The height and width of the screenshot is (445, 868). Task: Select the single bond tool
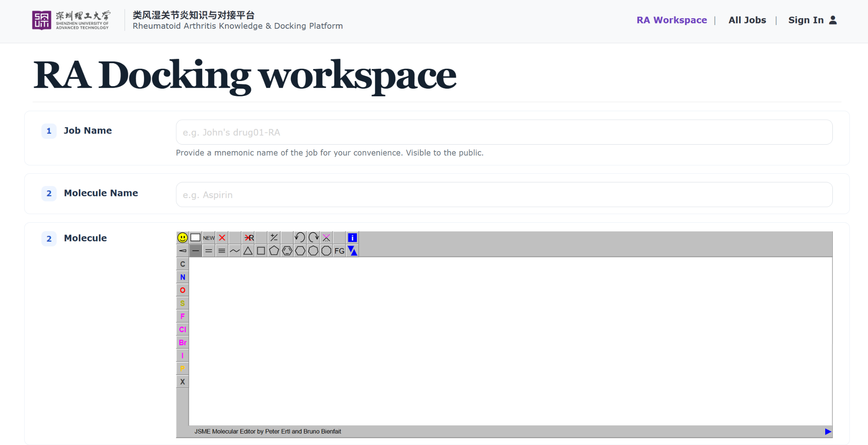[195, 251]
